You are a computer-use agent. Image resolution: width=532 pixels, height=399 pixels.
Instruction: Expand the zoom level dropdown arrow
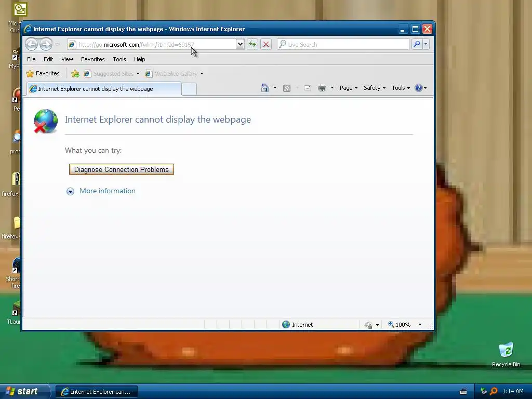(x=420, y=325)
